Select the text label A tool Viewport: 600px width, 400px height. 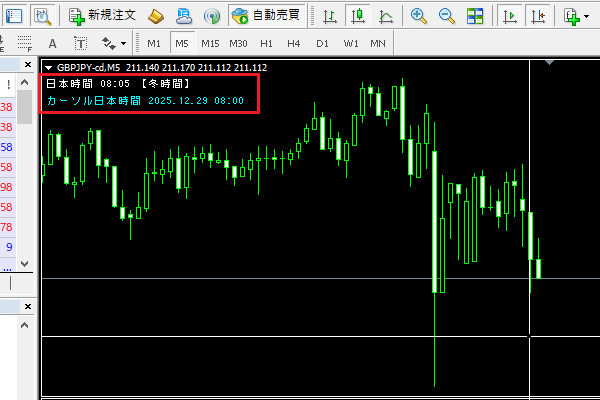pyautogui.click(x=52, y=44)
